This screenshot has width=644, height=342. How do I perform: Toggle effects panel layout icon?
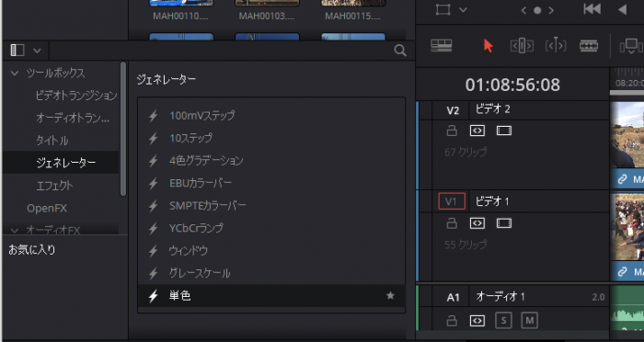(17, 50)
